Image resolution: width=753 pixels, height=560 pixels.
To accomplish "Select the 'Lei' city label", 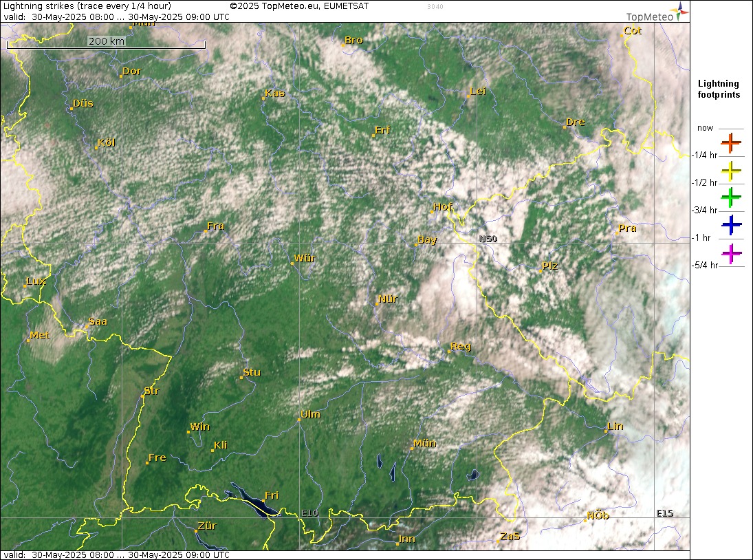I will tap(478, 91).
